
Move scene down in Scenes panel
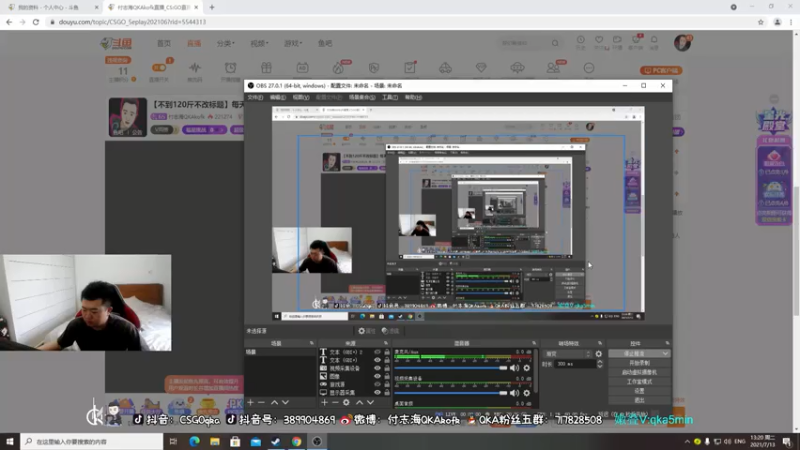coord(285,403)
